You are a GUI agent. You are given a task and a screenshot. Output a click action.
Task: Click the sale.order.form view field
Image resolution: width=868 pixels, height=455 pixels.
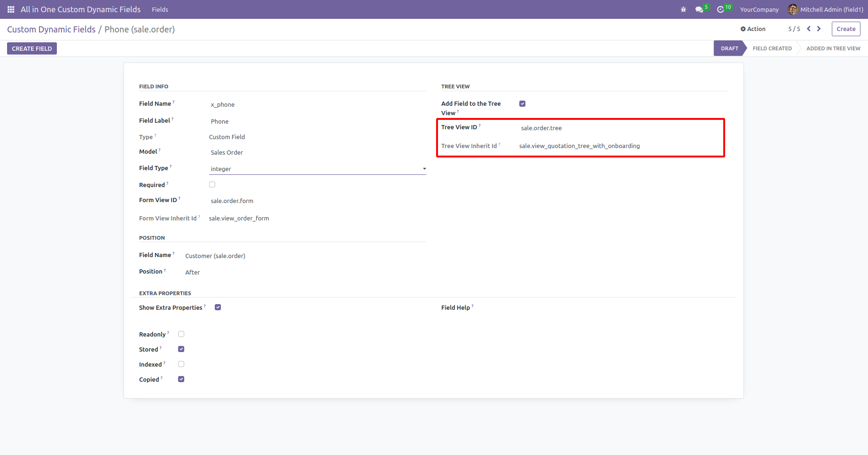point(318,201)
